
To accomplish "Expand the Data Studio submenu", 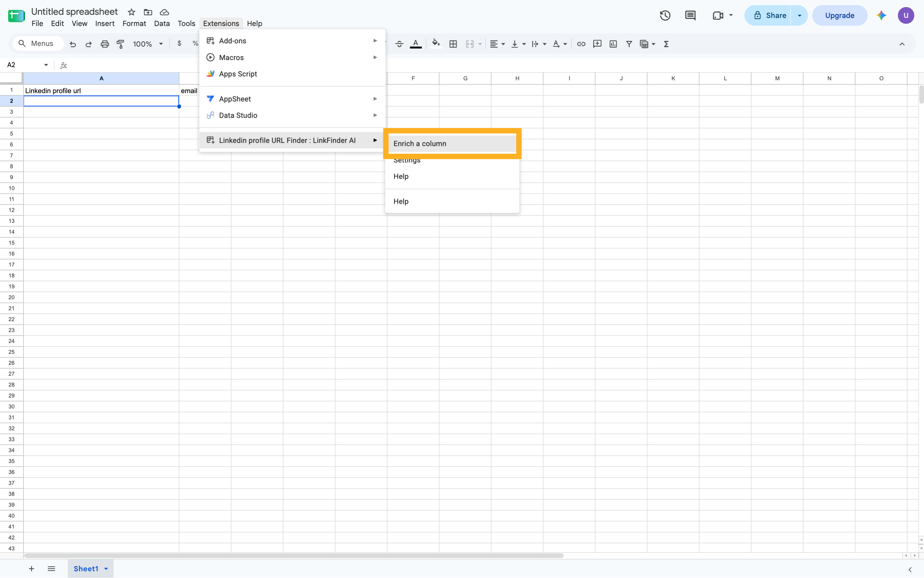I will [x=292, y=116].
